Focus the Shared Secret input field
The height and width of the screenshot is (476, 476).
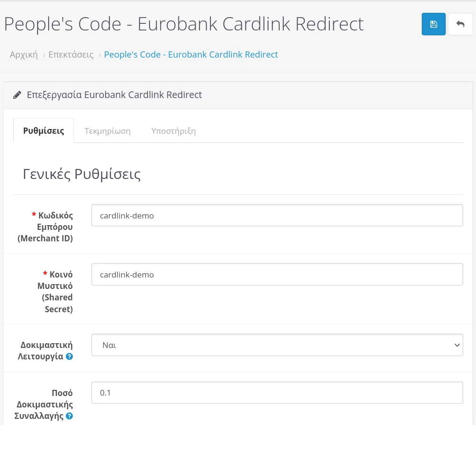[277, 275]
